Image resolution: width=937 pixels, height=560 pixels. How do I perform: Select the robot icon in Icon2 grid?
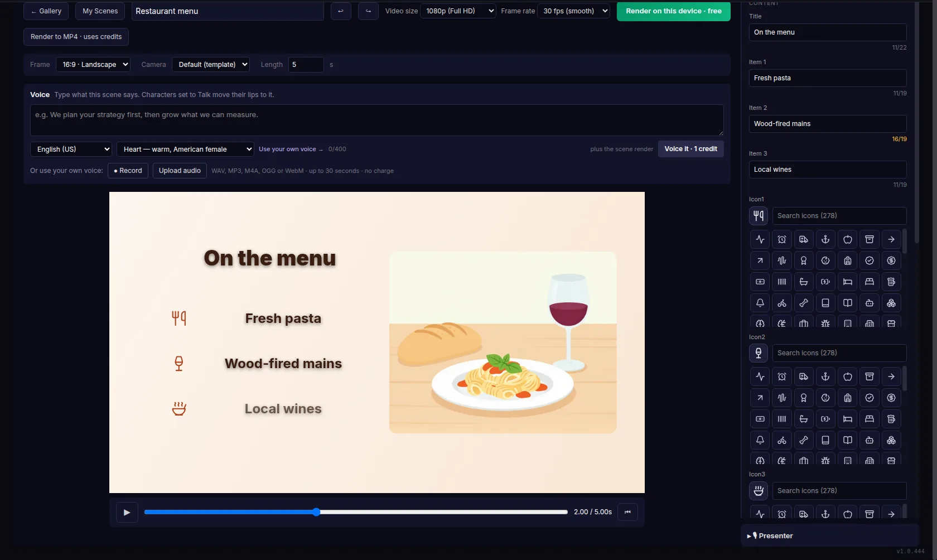[x=870, y=440]
